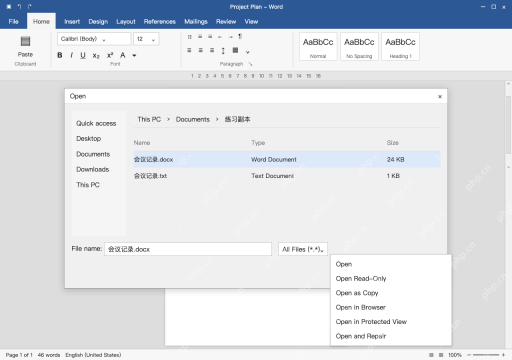This screenshot has height=360, width=512.
Task: Sort files by Size column header
Action: pos(393,143)
